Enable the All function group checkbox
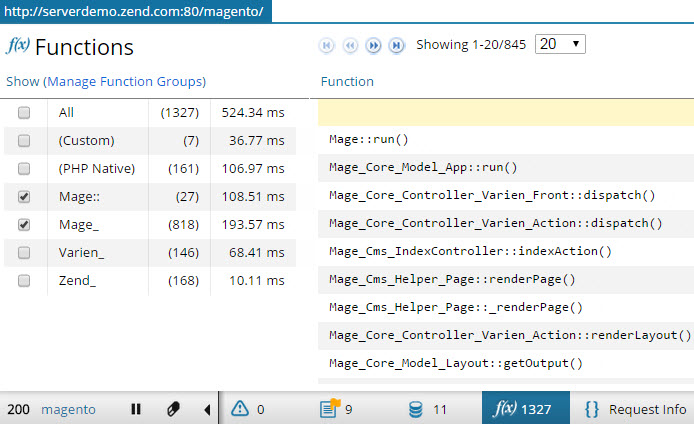Image resolution: width=694 pixels, height=424 pixels. [x=24, y=113]
